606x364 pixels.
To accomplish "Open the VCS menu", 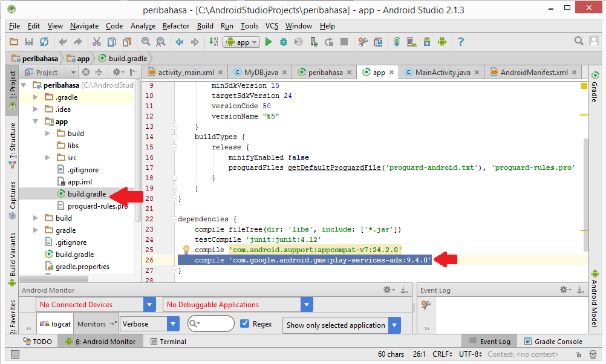I will pos(272,26).
